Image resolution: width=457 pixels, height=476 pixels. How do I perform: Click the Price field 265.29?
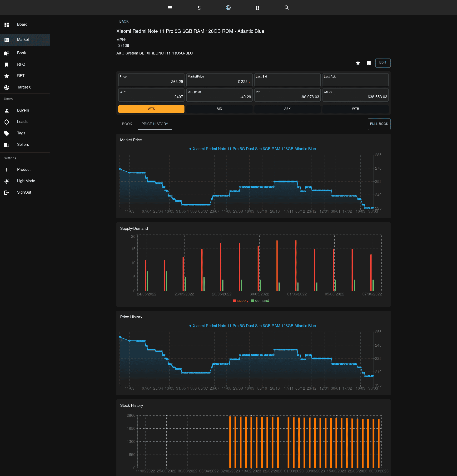(151, 80)
